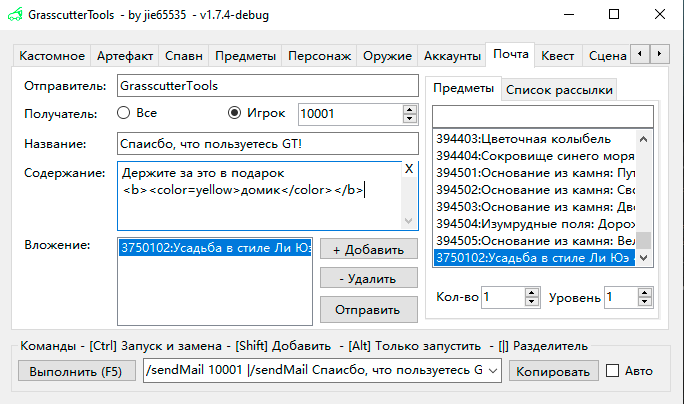Clear content with the X button
Viewport: 684px width, 404px height.
pyautogui.click(x=408, y=169)
